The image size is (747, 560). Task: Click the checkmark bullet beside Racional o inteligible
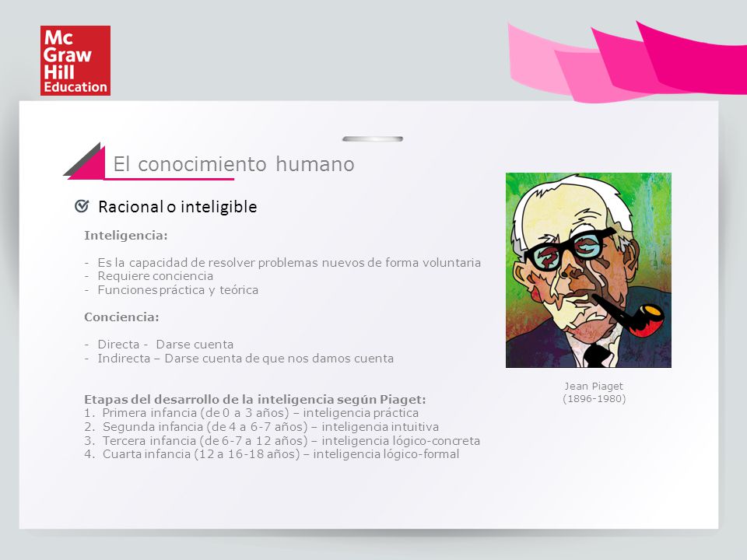[82, 206]
